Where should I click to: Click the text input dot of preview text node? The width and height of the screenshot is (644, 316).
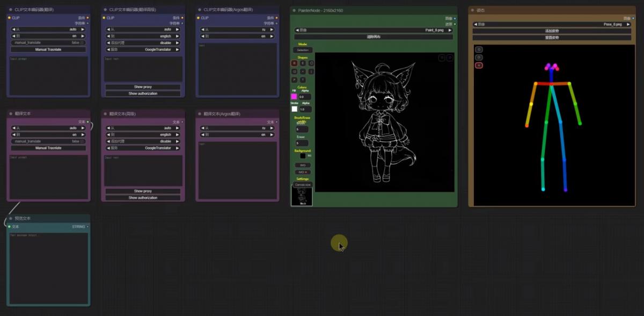(9, 227)
